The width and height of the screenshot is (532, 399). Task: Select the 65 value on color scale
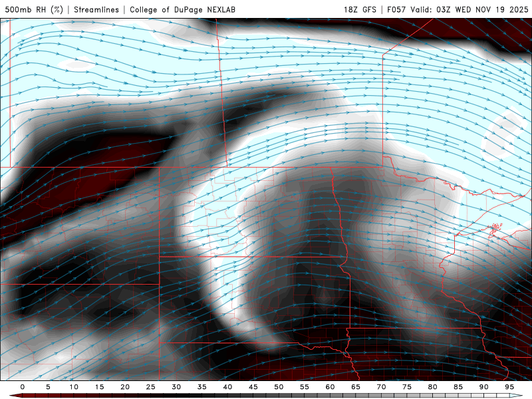point(356,387)
